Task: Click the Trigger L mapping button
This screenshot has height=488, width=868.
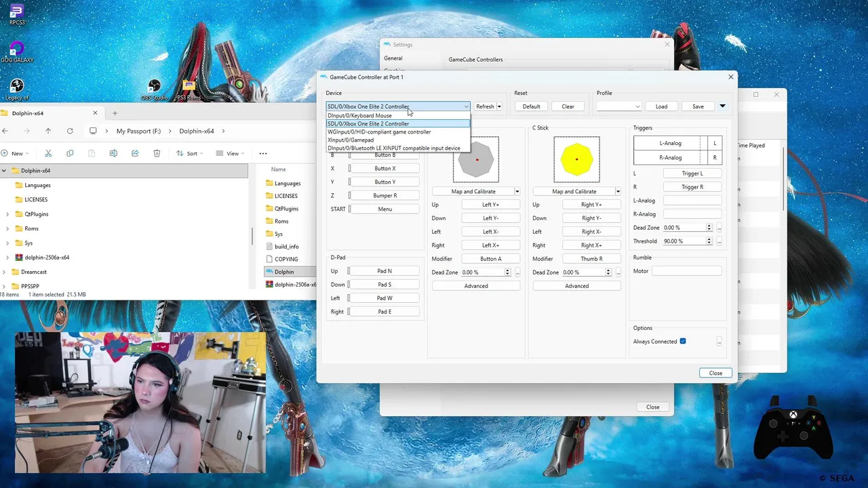Action: tap(692, 174)
